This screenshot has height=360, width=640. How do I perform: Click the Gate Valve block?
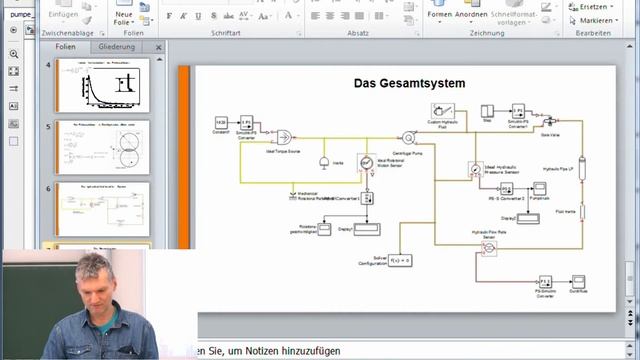tap(550, 121)
